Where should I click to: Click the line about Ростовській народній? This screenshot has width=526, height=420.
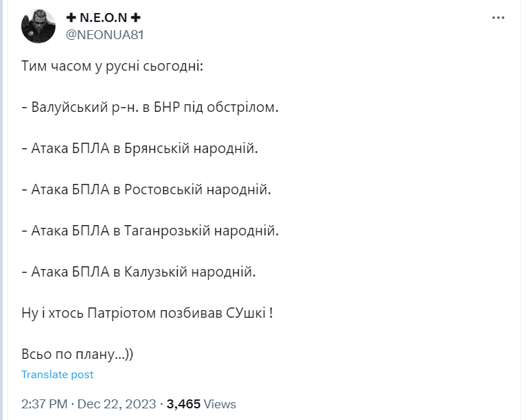point(146,189)
